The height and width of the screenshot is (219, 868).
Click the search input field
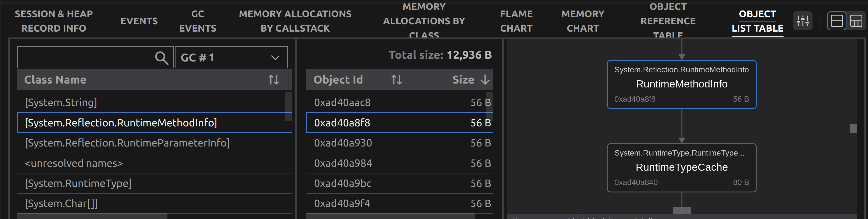(84, 57)
